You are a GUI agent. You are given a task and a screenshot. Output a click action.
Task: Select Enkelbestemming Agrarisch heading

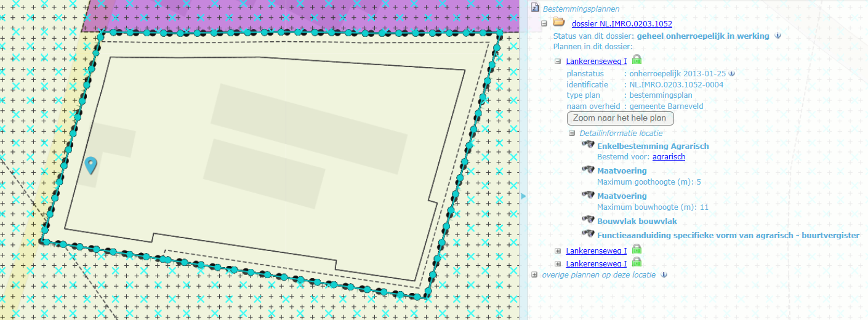[653, 146]
